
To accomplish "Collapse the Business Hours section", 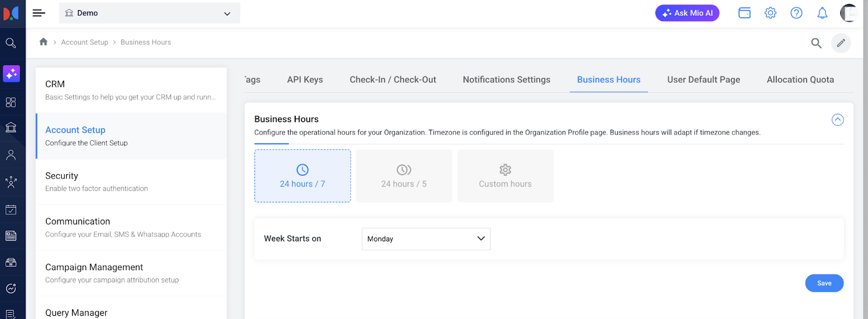I will tap(837, 119).
